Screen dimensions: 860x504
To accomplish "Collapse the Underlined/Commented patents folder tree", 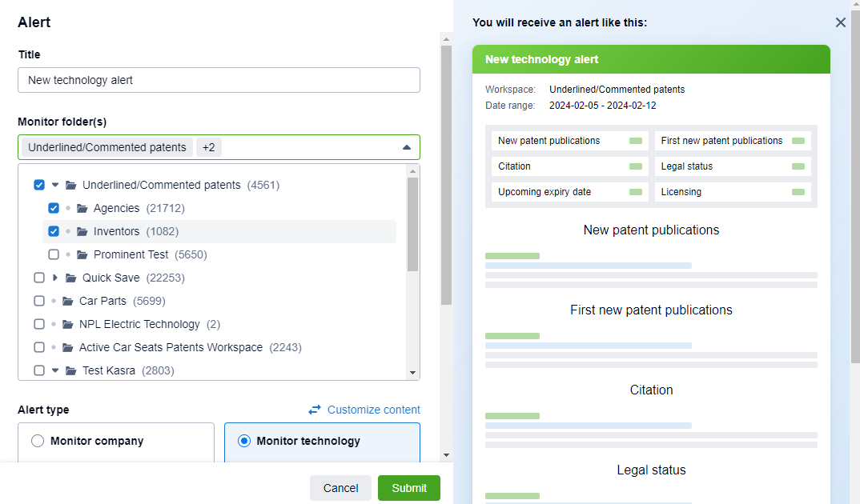I will coord(55,185).
